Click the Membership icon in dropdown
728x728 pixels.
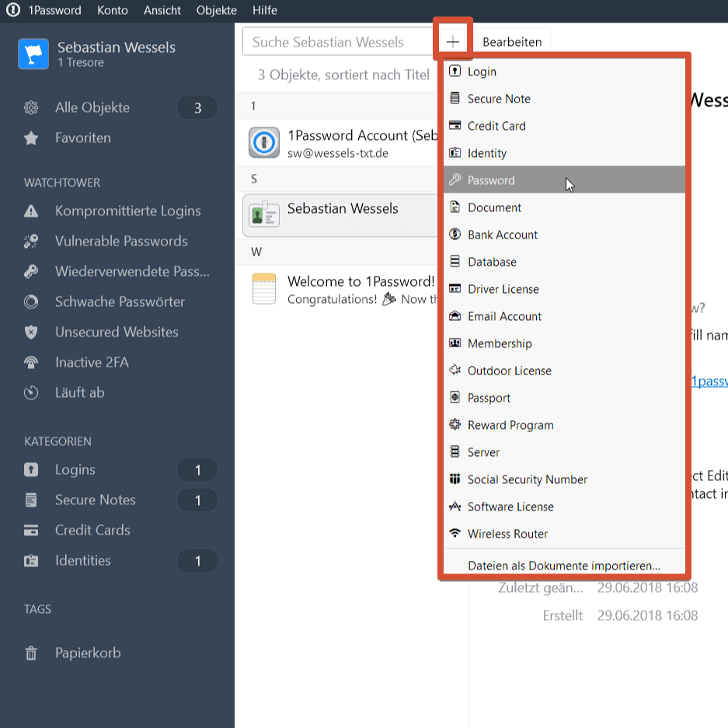click(x=455, y=343)
